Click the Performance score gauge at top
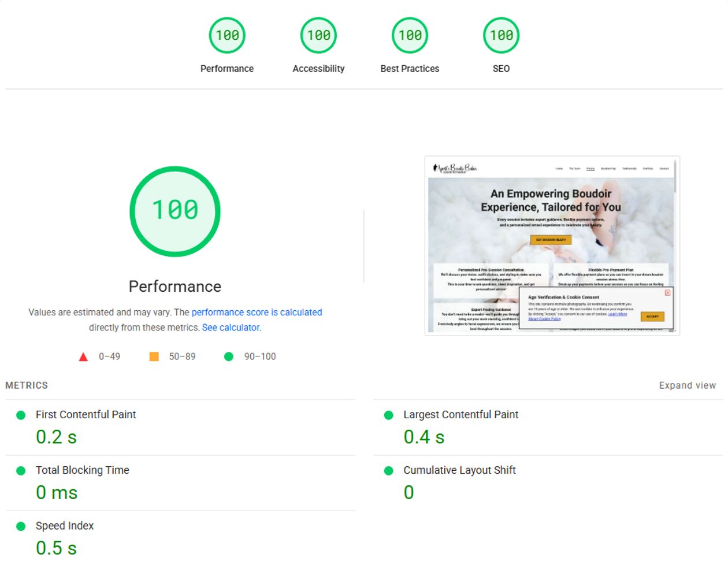 (227, 35)
